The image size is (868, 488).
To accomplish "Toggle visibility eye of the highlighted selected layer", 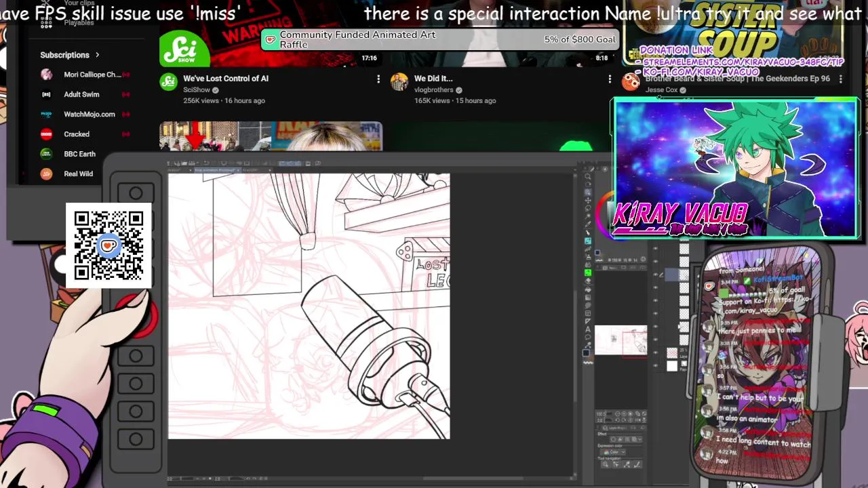I will (655, 274).
